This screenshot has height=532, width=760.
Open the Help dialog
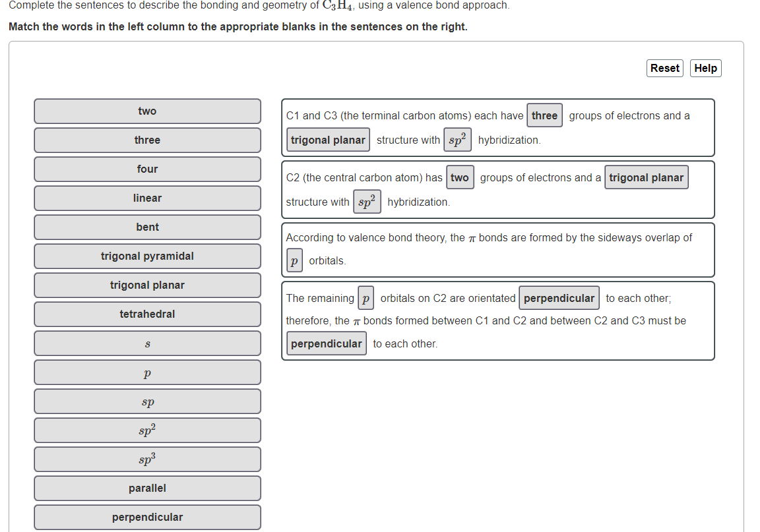coord(705,68)
